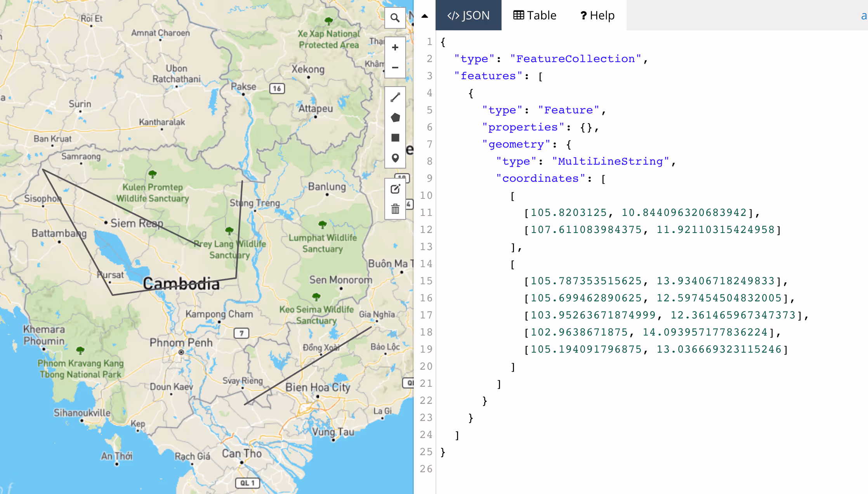The width and height of the screenshot is (868, 494).
Task: Zoom in on the map
Action: tap(395, 48)
